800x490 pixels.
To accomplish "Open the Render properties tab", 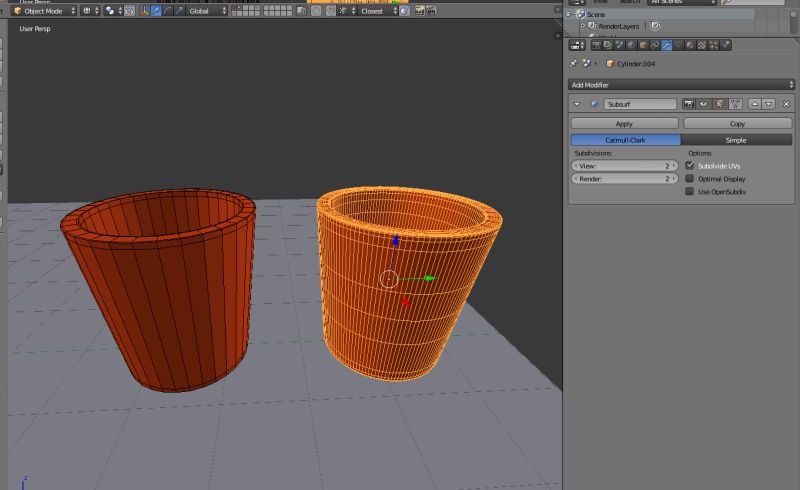I will tap(596, 45).
